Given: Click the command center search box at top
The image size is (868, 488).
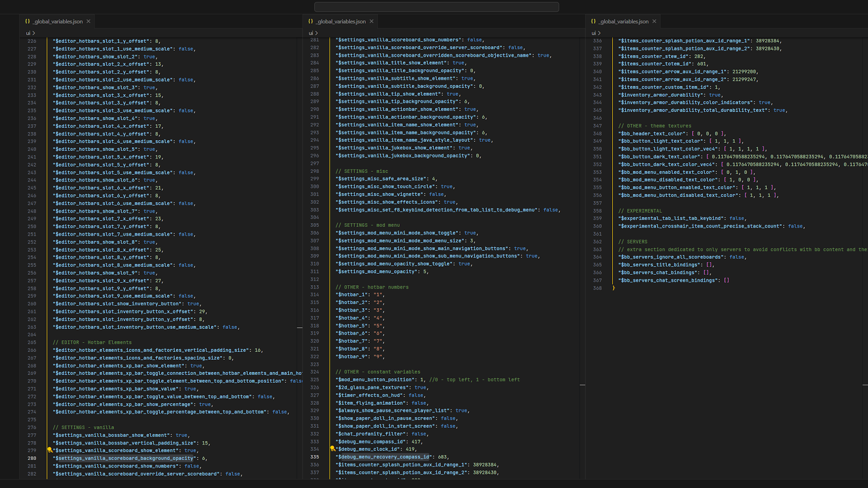Looking at the screenshot, I should tap(436, 7).
